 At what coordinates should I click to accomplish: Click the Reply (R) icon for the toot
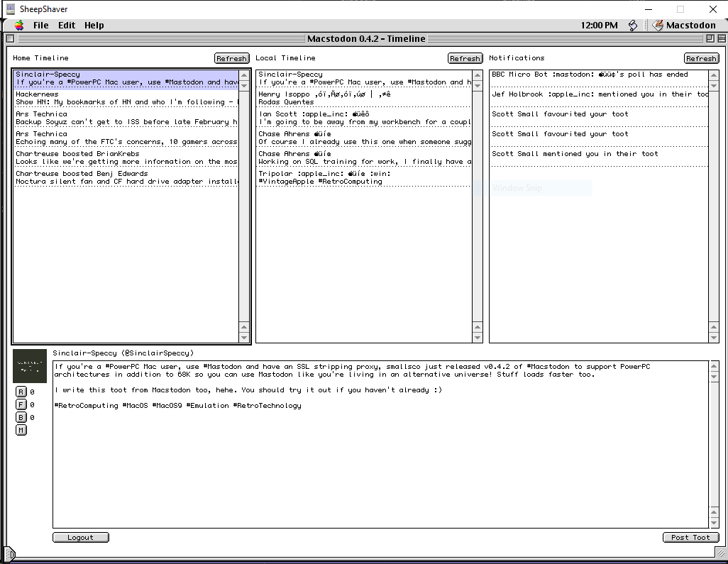click(21, 391)
